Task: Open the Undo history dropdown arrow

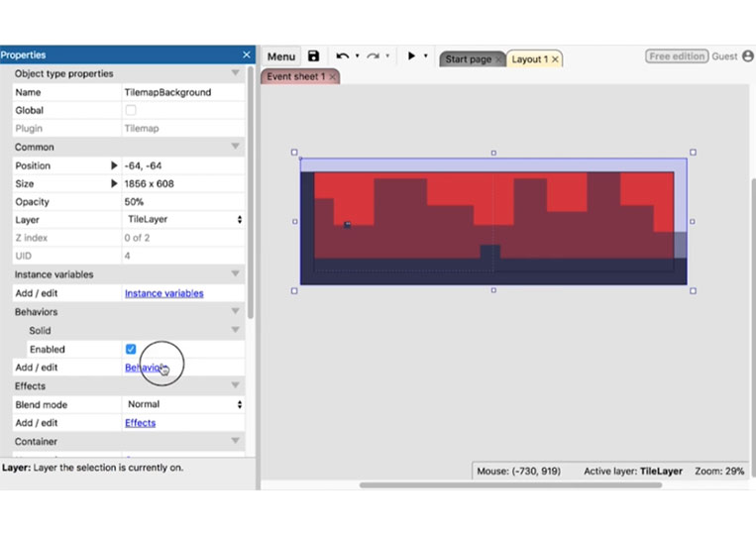Action: (x=358, y=55)
